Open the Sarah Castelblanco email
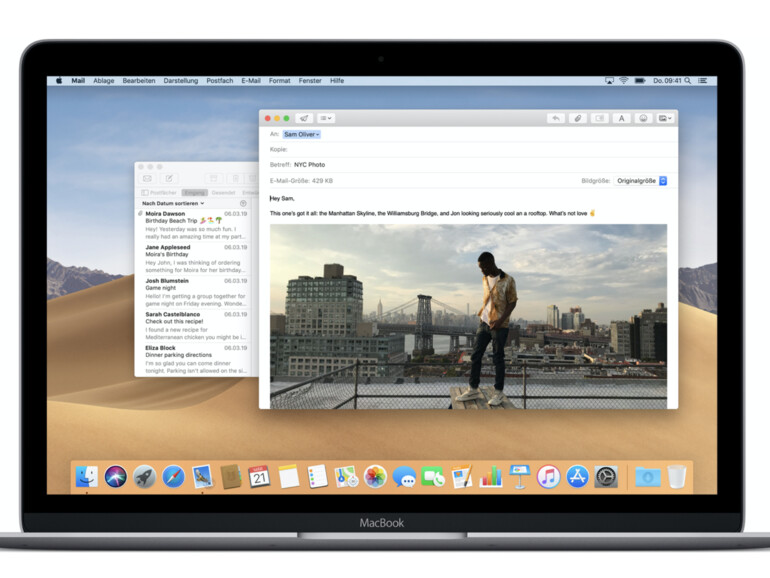 pos(195,325)
